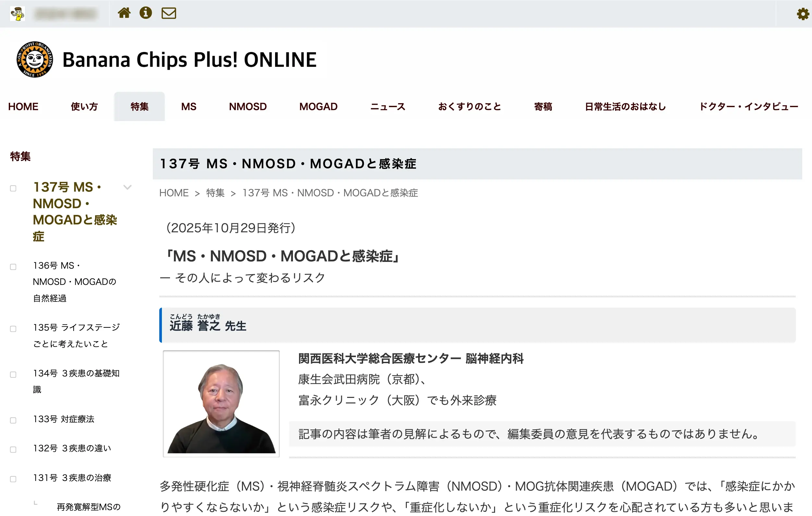Click the Banana Chips Plus sun logo
Image resolution: width=812 pixels, height=516 pixels.
coord(35,59)
